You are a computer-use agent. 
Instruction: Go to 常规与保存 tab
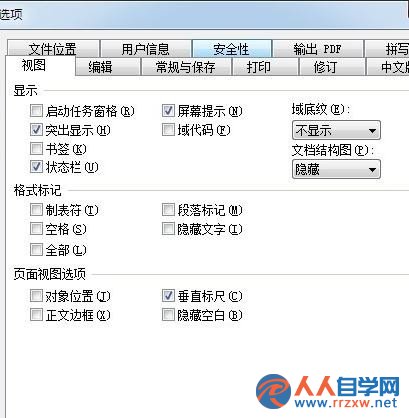[x=186, y=67]
